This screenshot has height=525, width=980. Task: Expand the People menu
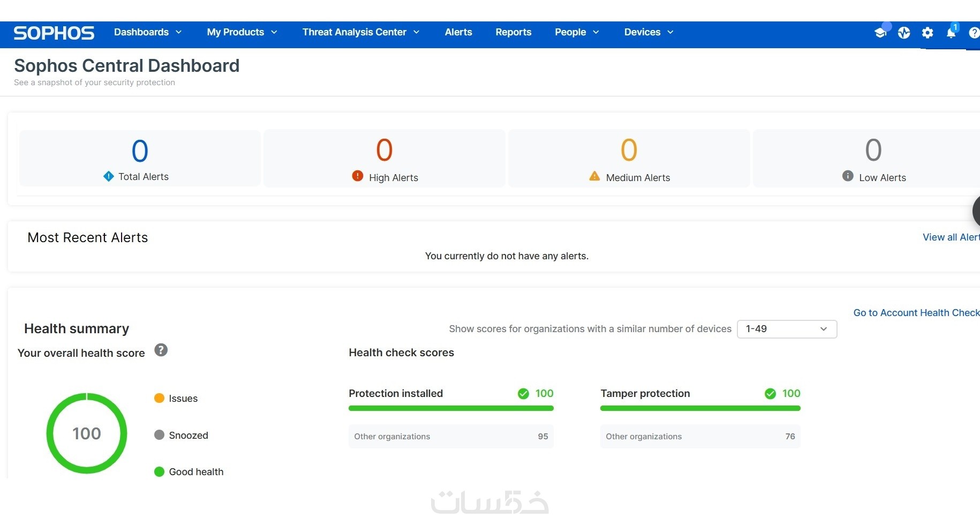click(577, 32)
